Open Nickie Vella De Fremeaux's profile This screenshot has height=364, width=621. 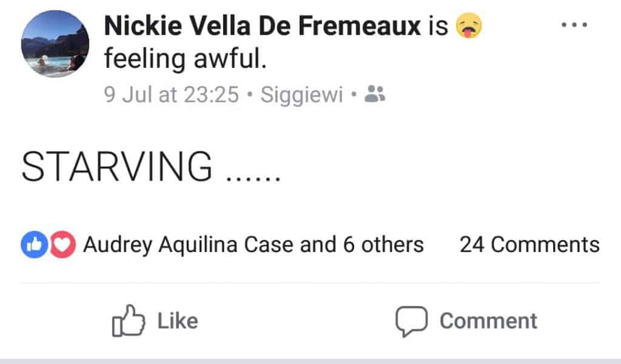click(x=262, y=26)
